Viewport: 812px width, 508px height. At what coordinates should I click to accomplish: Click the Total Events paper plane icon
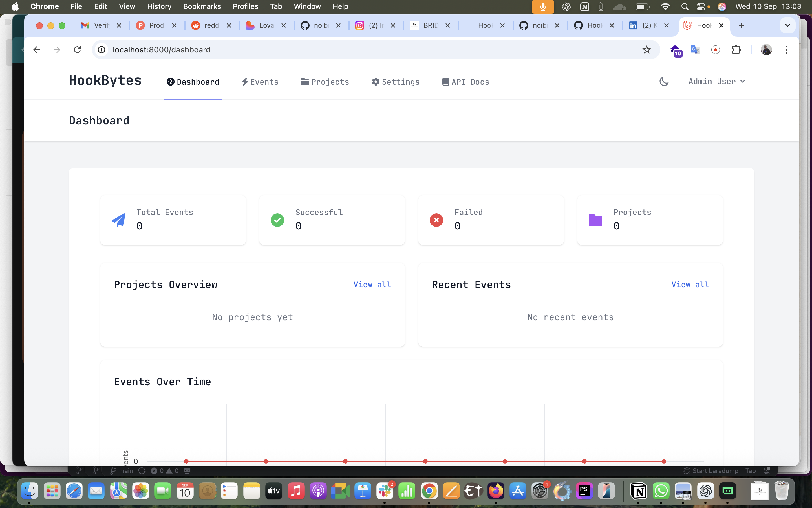[x=118, y=220]
